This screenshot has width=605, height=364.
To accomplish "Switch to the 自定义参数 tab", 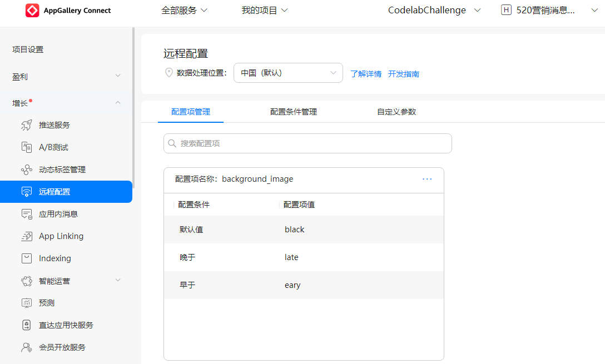I will pyautogui.click(x=396, y=112).
